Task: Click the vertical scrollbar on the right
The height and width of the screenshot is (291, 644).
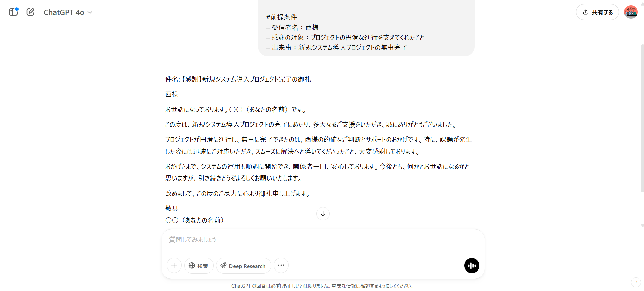Action: (x=642, y=118)
